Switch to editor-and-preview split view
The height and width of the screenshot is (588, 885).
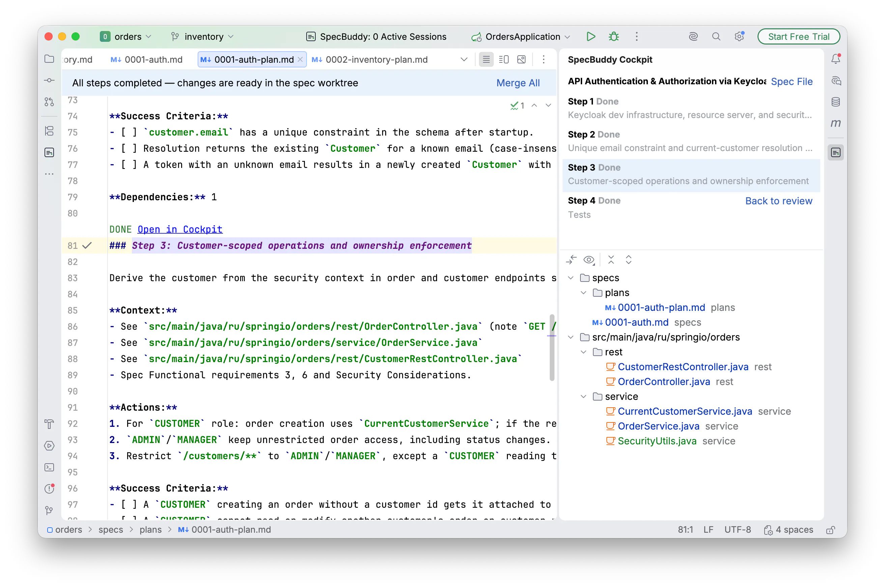pyautogui.click(x=504, y=59)
